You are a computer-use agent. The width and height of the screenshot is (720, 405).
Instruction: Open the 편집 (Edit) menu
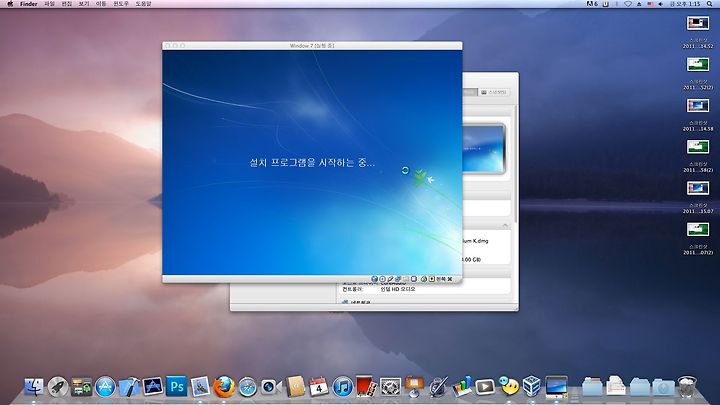[x=67, y=4]
